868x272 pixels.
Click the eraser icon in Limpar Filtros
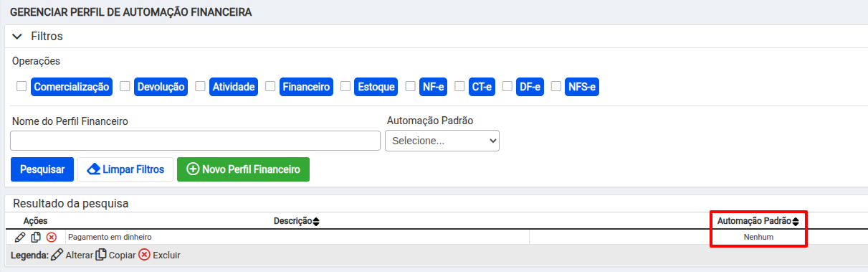point(94,169)
